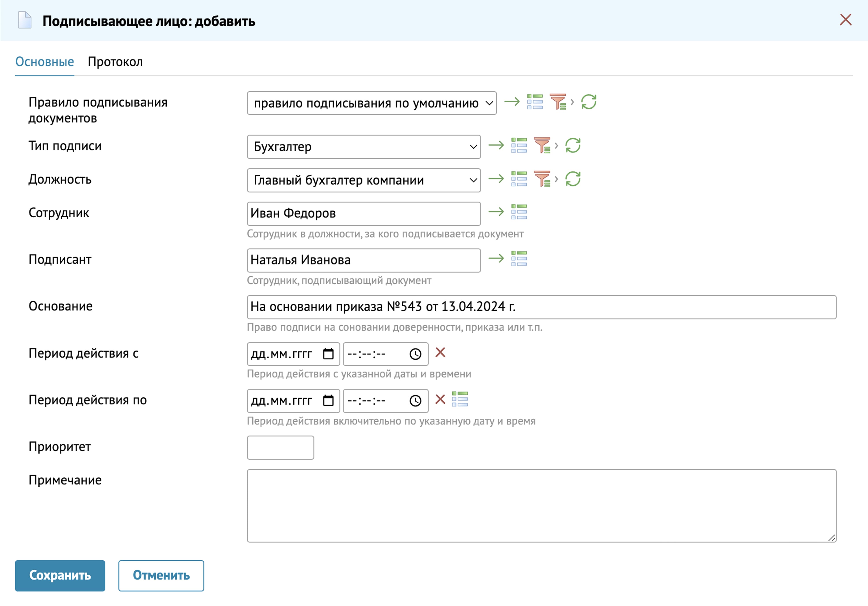Image resolution: width=868 pixels, height=606 pixels.
Task: Click filter funnel for Должность
Action: click(542, 179)
